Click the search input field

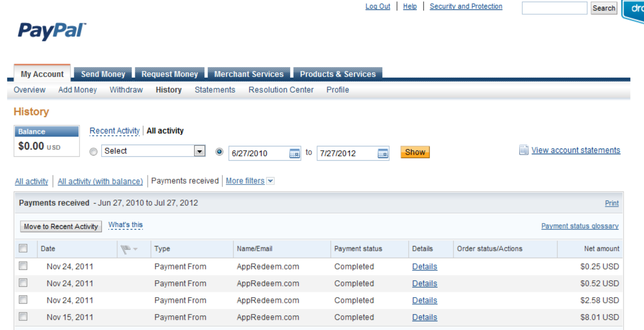pos(554,8)
